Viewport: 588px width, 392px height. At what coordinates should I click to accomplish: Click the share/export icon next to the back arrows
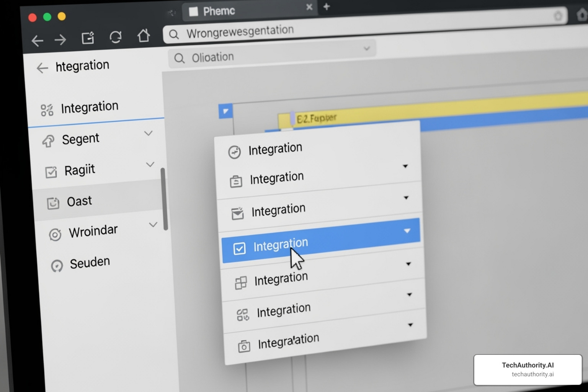88,38
